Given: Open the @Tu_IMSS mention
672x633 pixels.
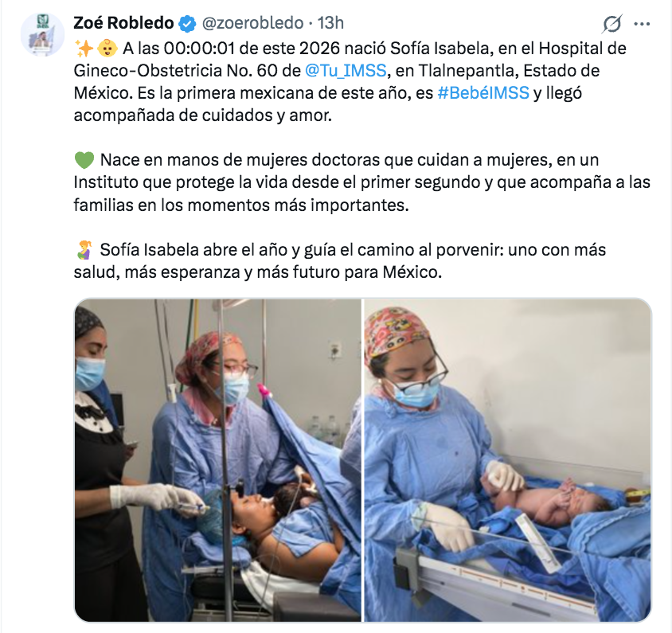Looking at the screenshot, I should tap(346, 71).
